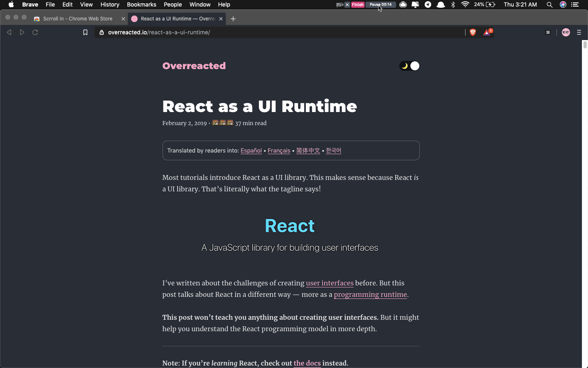Close the Scrroll In Chrome Web Store tab
This screenshot has width=588, height=368.
click(x=123, y=19)
